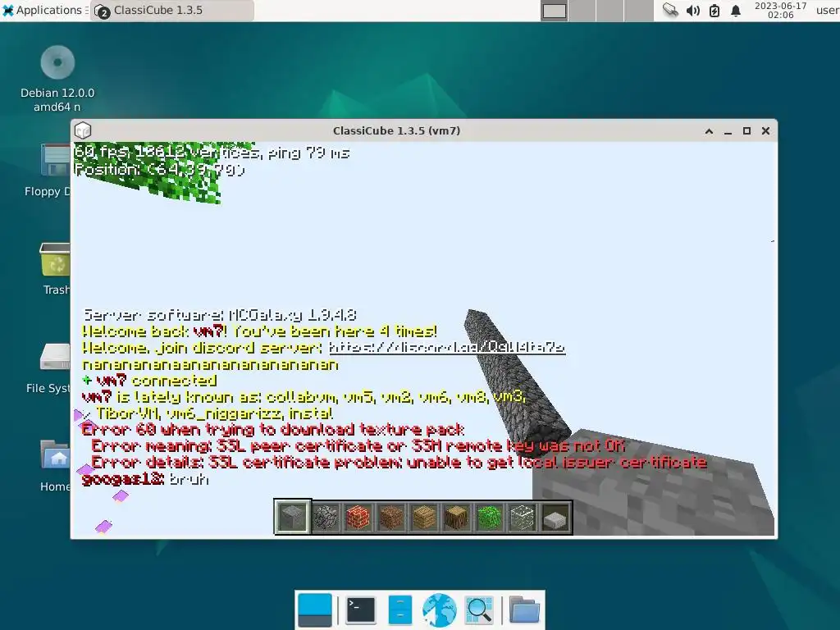
Task: Launch File Manager cabinet icon in dock
Action: click(x=399, y=609)
